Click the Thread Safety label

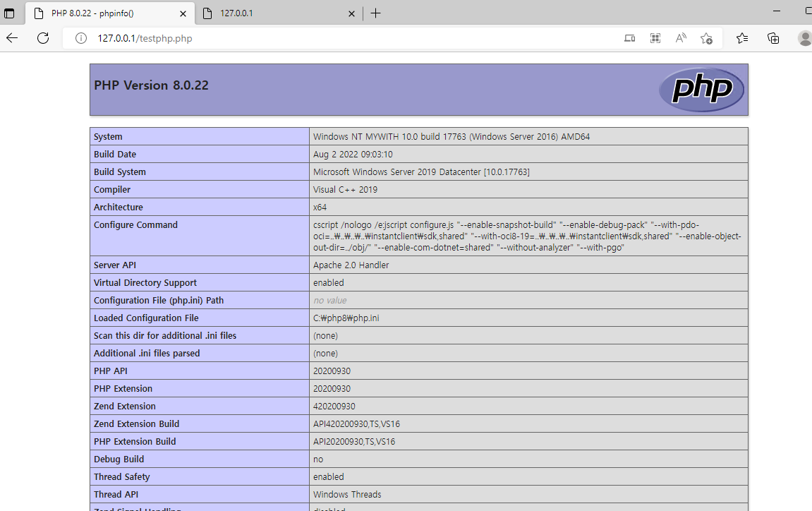pyautogui.click(x=122, y=477)
